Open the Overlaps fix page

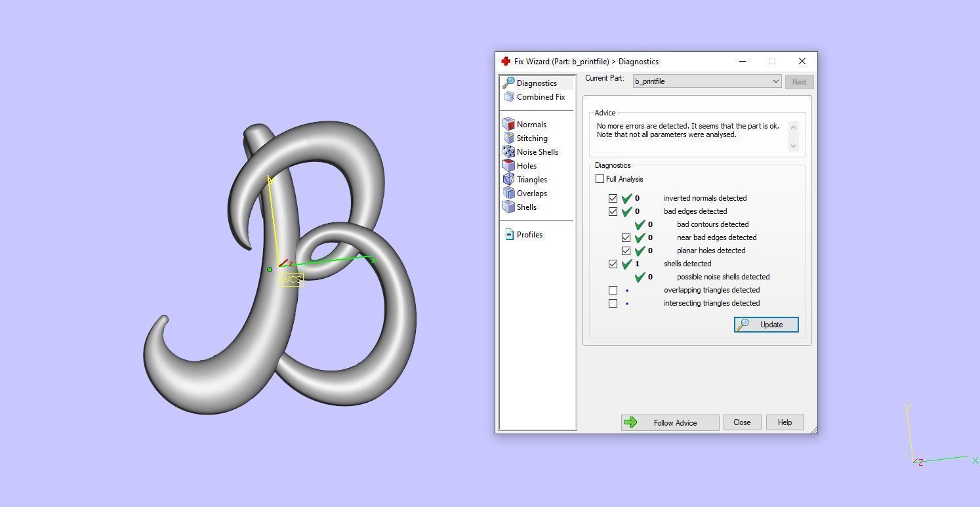coord(532,193)
